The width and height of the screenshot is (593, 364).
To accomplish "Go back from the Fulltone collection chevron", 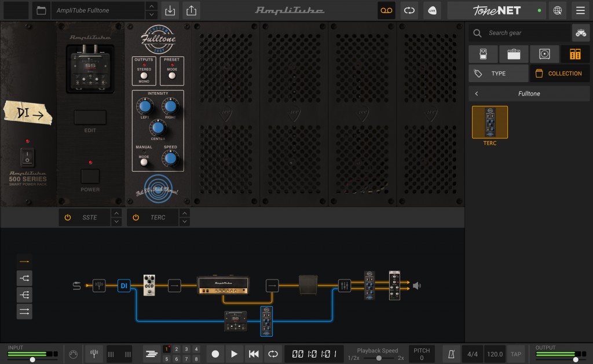I will click(476, 93).
